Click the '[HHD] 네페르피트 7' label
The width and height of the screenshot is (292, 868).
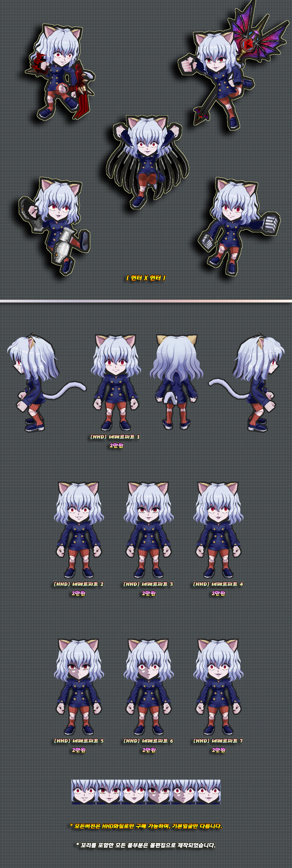[x=218, y=741]
